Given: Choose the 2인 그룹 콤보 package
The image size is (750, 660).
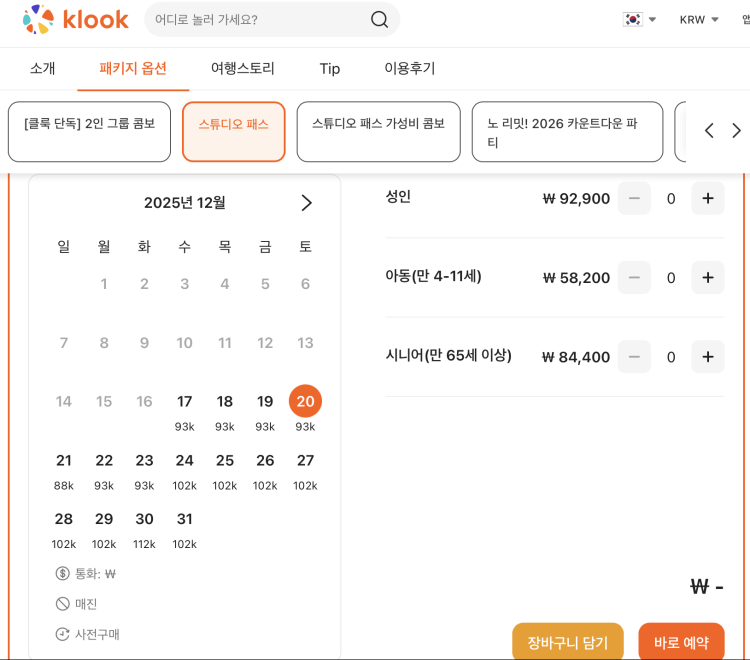Looking at the screenshot, I should [89, 131].
